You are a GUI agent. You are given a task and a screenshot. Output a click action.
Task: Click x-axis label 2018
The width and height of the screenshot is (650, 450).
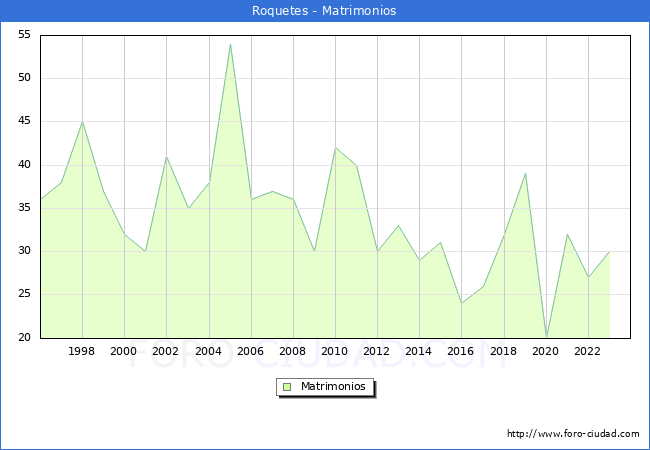[504, 351]
